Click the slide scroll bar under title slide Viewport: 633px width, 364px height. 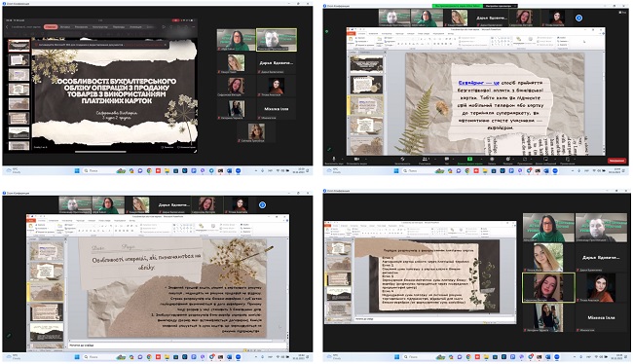[100, 152]
